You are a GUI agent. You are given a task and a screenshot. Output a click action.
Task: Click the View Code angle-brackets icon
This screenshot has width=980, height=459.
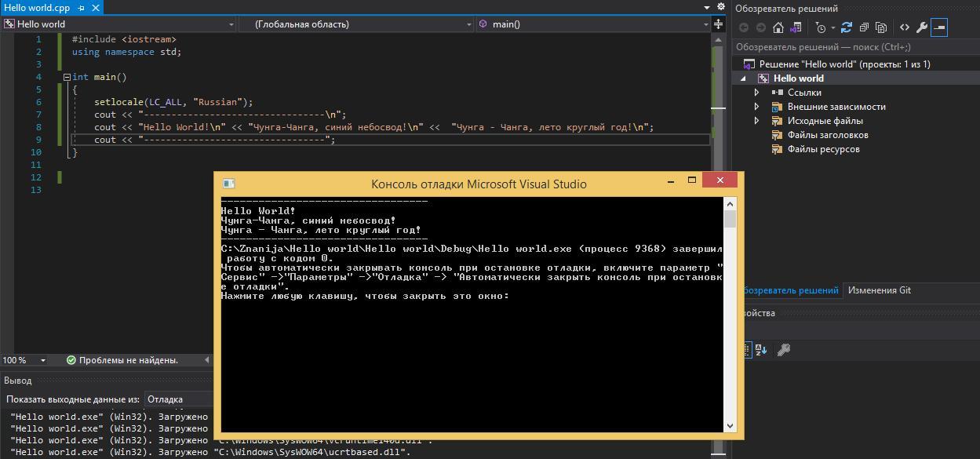[x=905, y=27]
